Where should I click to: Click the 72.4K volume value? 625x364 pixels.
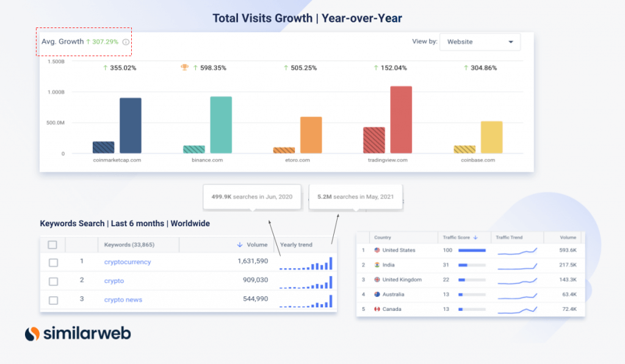click(x=569, y=309)
